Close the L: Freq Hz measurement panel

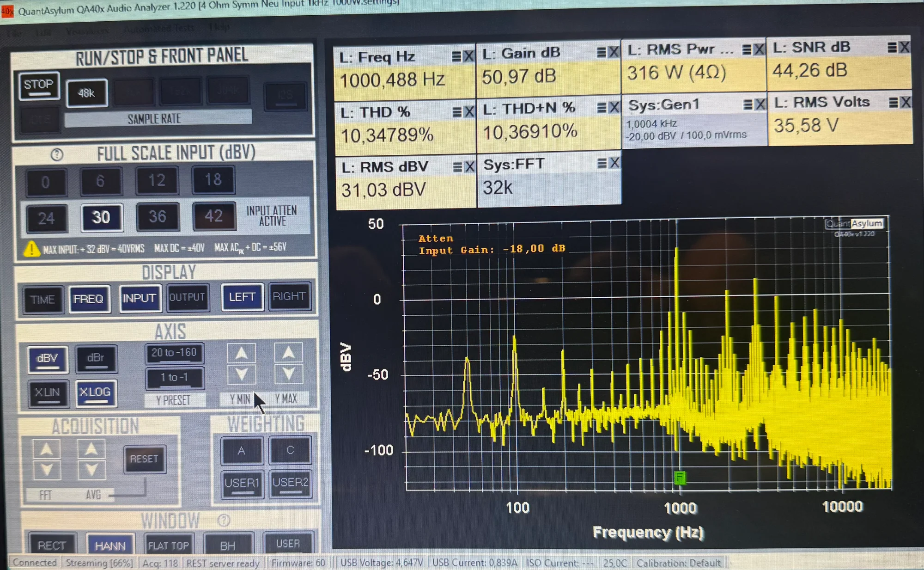468,56
